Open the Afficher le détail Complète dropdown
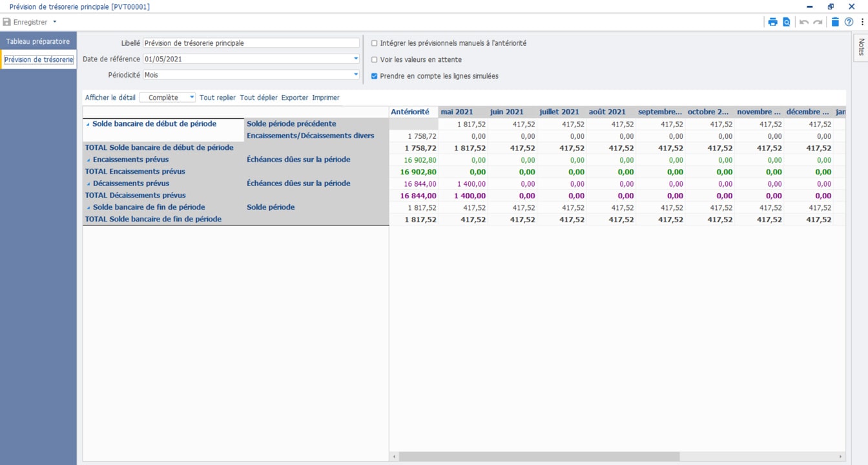 click(x=192, y=98)
